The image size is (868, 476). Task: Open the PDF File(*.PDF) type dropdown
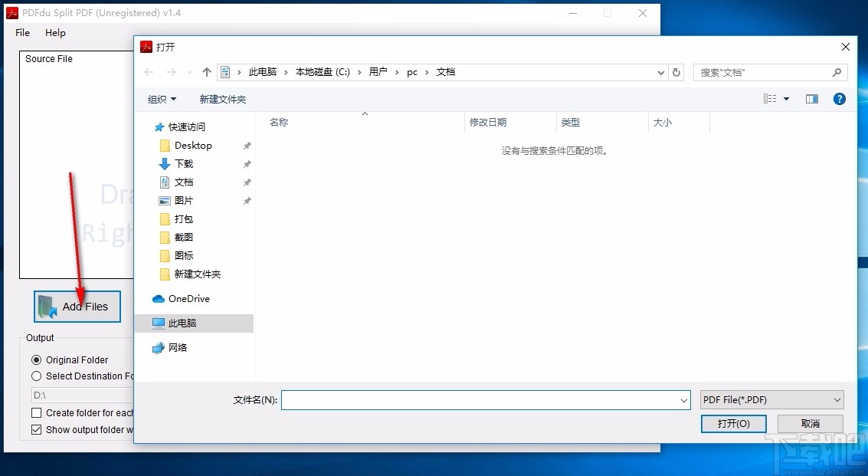771,399
